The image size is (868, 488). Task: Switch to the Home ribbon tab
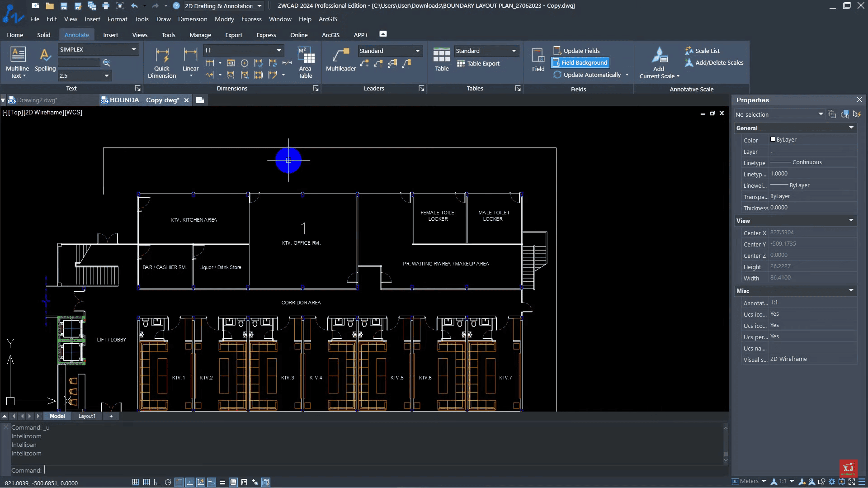click(x=15, y=35)
